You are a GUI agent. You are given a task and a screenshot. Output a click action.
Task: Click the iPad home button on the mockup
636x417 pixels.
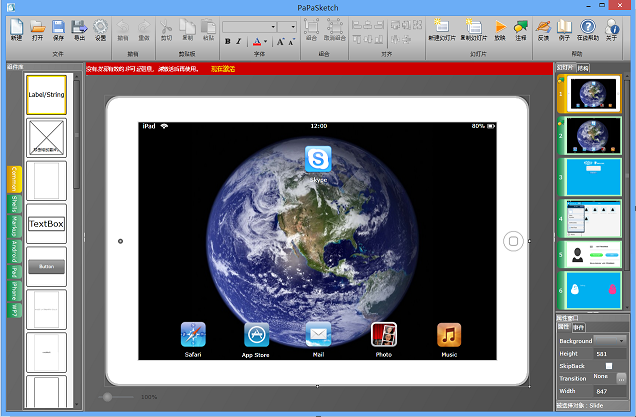[x=513, y=241]
